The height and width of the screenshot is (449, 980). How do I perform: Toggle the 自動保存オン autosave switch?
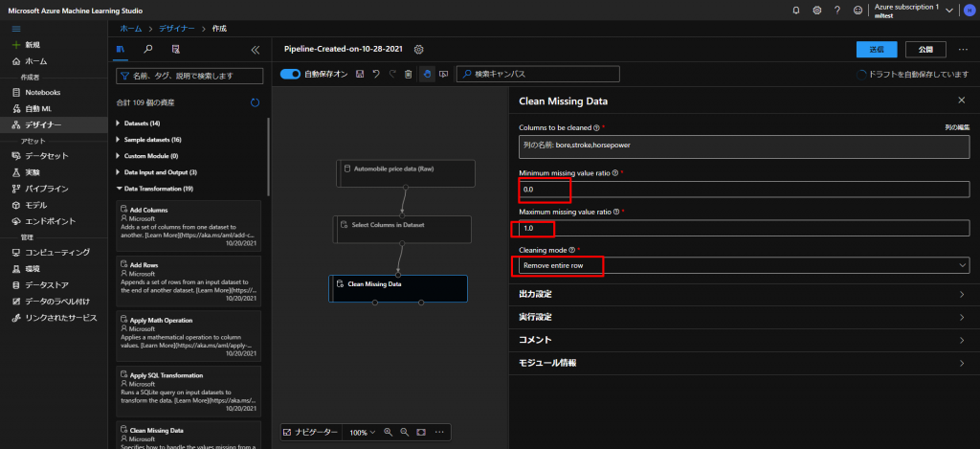click(291, 74)
